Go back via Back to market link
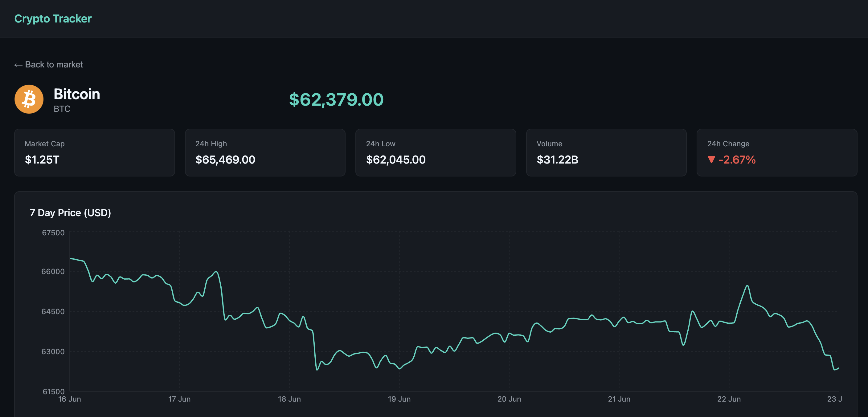868x417 pixels. coord(48,64)
